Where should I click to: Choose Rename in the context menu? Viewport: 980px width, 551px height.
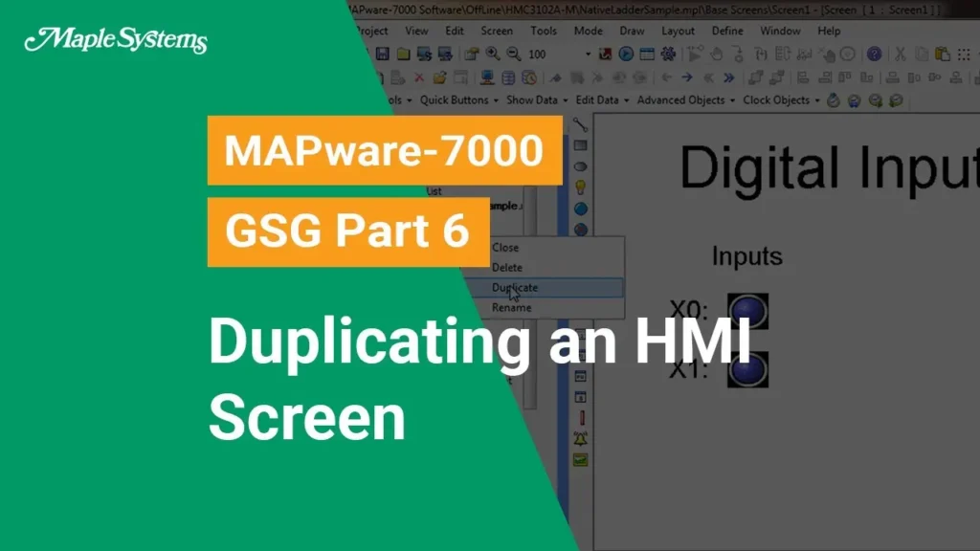pos(511,308)
